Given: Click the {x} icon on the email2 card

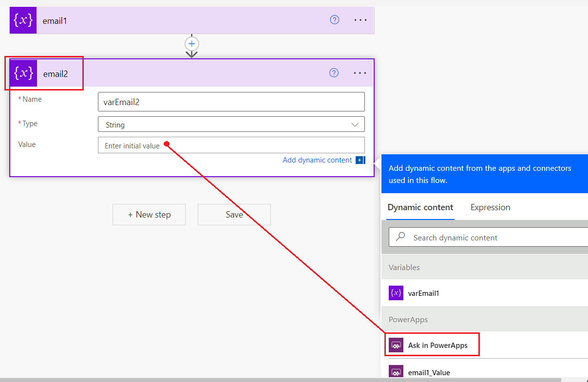Looking at the screenshot, I should click(x=23, y=73).
